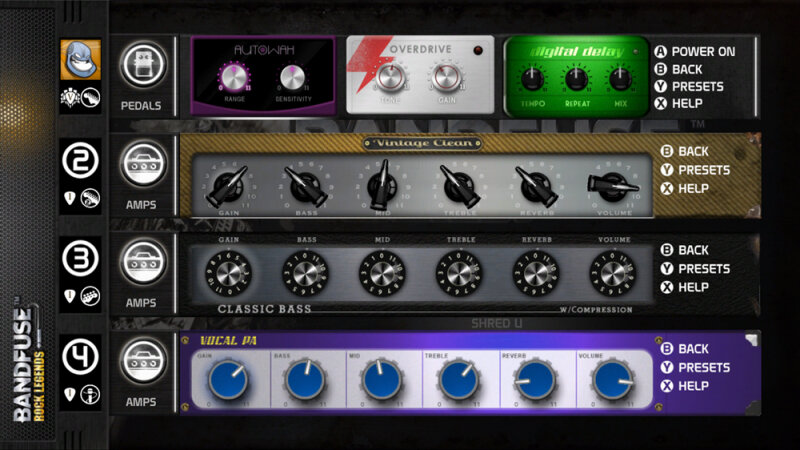Click the Autowah Sensitivity knob

292,77
